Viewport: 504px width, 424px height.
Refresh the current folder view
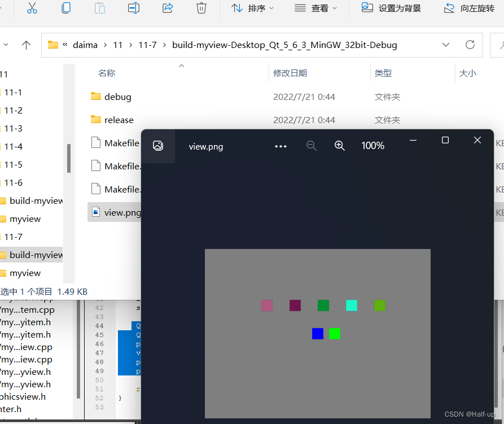point(471,44)
